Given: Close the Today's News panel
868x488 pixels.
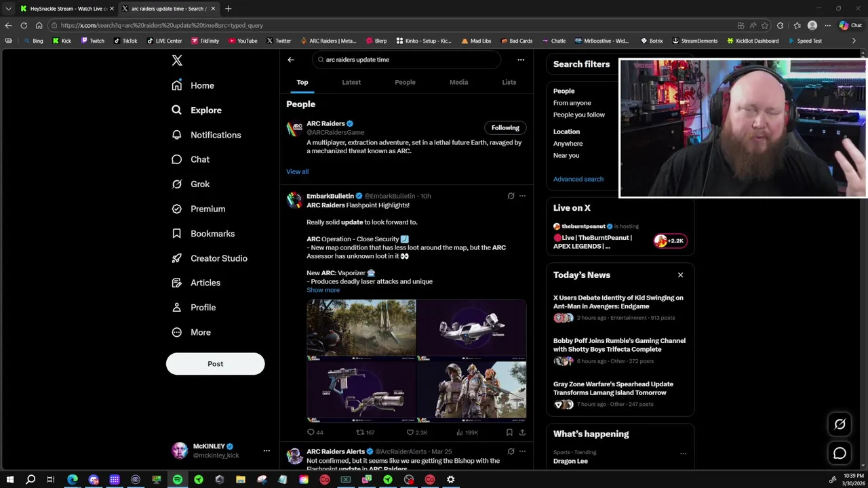Looking at the screenshot, I should (680, 275).
